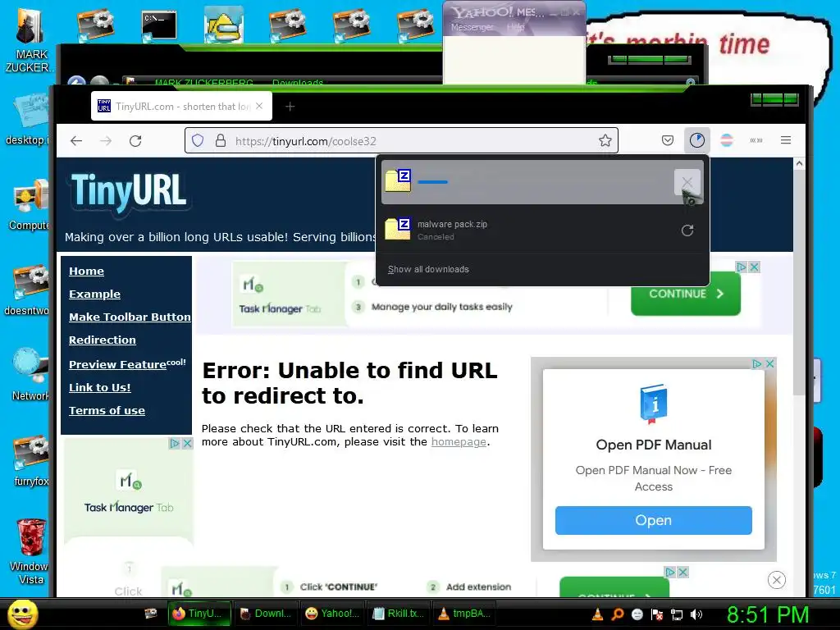Viewport: 840px width, 630px height.
Task: Click the tinyurl.com/coolse32 address bar
Action: tap(402, 141)
